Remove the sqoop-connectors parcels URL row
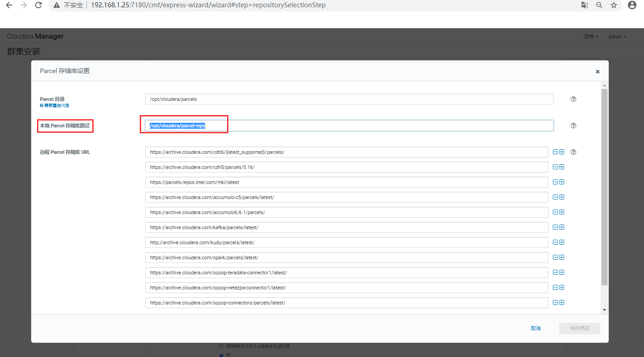 [555, 303]
